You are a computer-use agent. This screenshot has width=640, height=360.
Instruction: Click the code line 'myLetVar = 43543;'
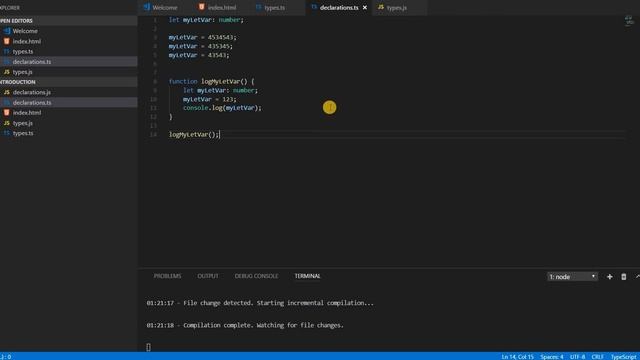pos(199,55)
